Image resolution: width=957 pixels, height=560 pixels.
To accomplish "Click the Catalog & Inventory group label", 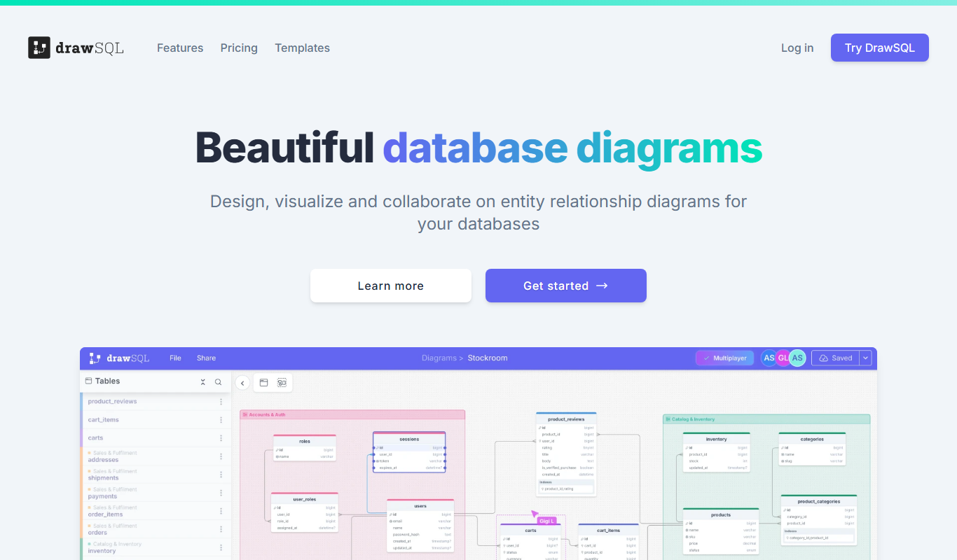I will pos(694,419).
